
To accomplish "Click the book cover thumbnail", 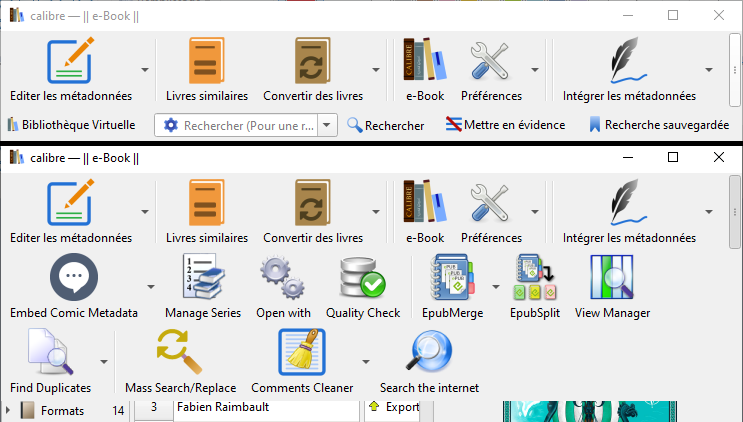I will point(590,411).
